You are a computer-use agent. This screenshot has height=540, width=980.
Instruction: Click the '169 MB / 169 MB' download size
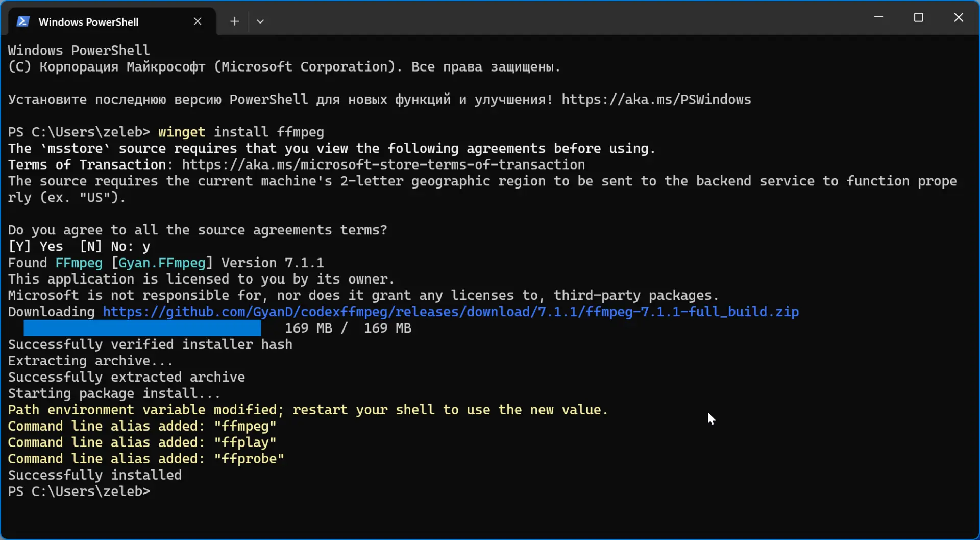tap(348, 328)
